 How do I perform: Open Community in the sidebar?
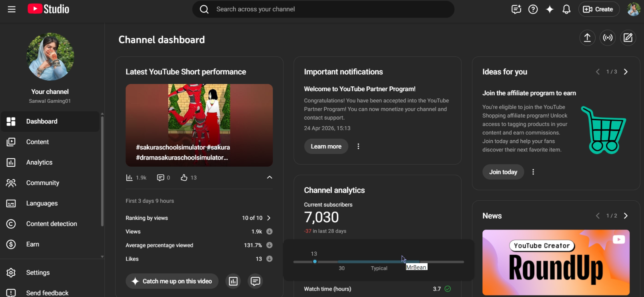(50, 183)
